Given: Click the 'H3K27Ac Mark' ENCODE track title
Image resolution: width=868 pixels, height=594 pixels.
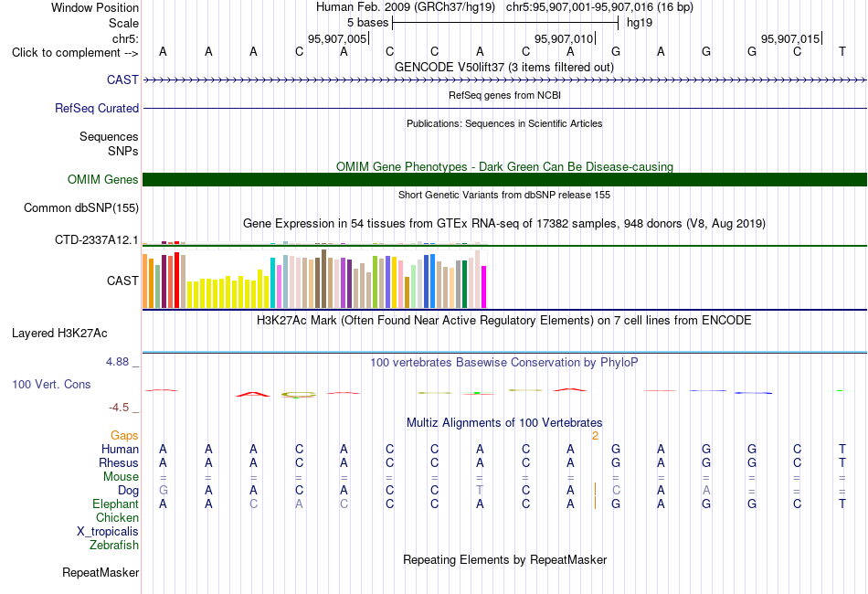Looking at the screenshot, I should 503,321.
